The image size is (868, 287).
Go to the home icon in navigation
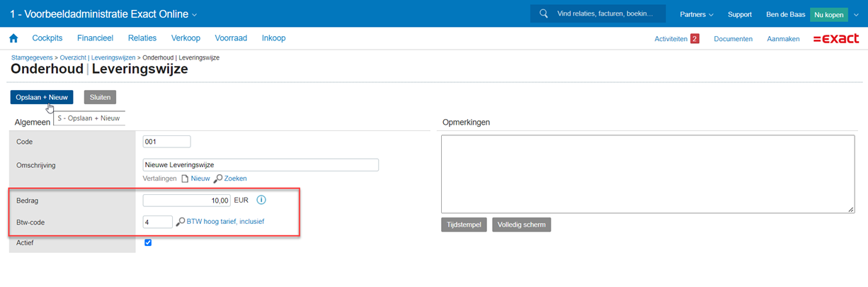pyautogui.click(x=13, y=38)
